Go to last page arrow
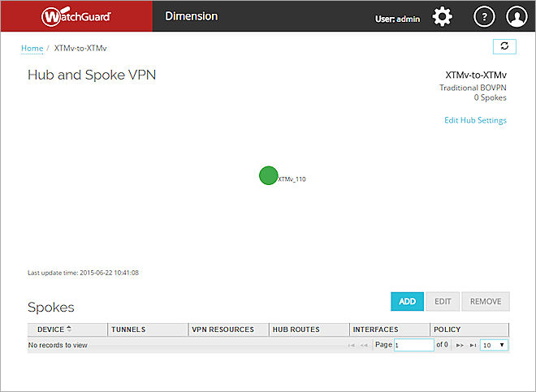The height and width of the screenshot is (392, 536). [x=473, y=345]
